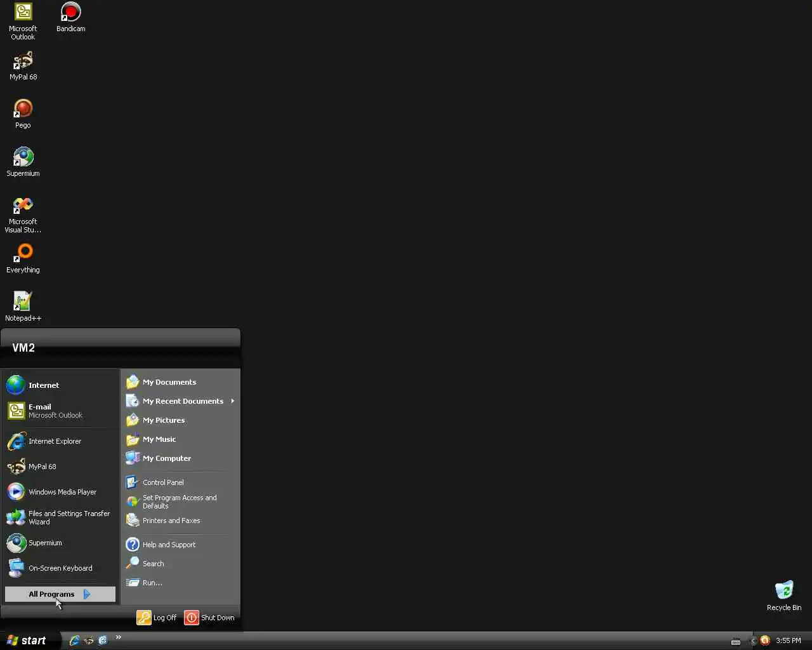Launch Bandicam from the desktop
Image resolution: width=812 pixels, height=650 pixels.
[70, 17]
